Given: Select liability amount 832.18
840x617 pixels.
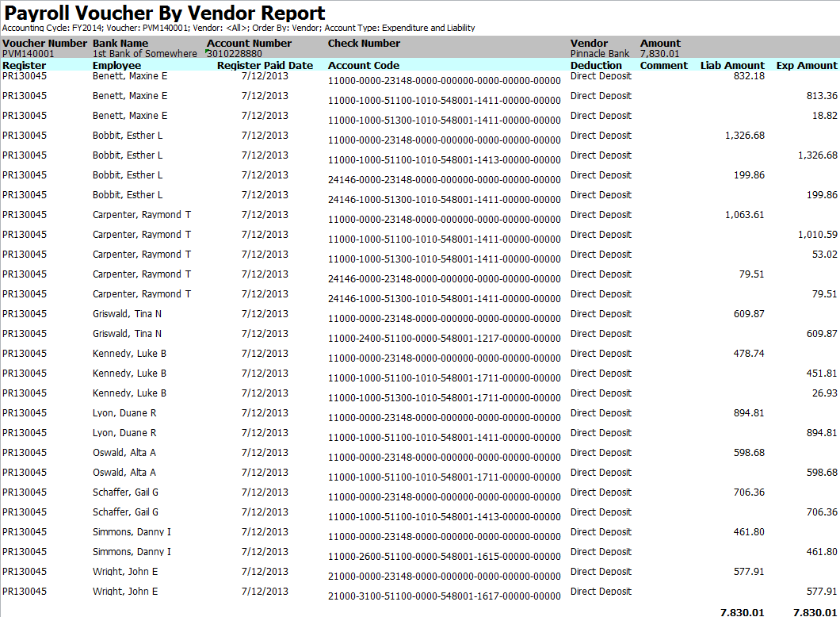Looking at the screenshot, I should tap(749, 75).
